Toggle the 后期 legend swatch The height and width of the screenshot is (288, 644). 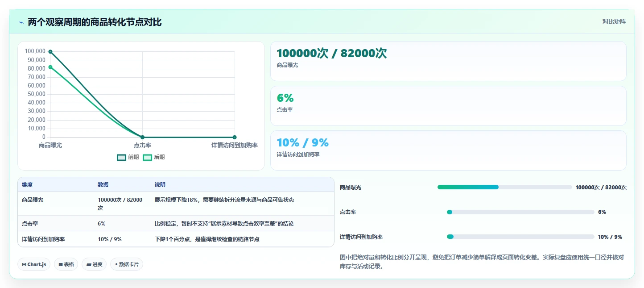(147, 157)
